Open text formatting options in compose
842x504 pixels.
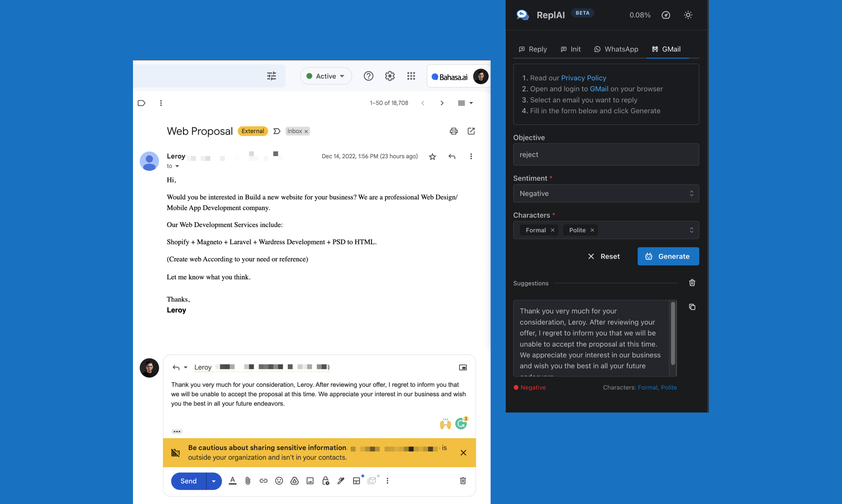click(x=232, y=481)
